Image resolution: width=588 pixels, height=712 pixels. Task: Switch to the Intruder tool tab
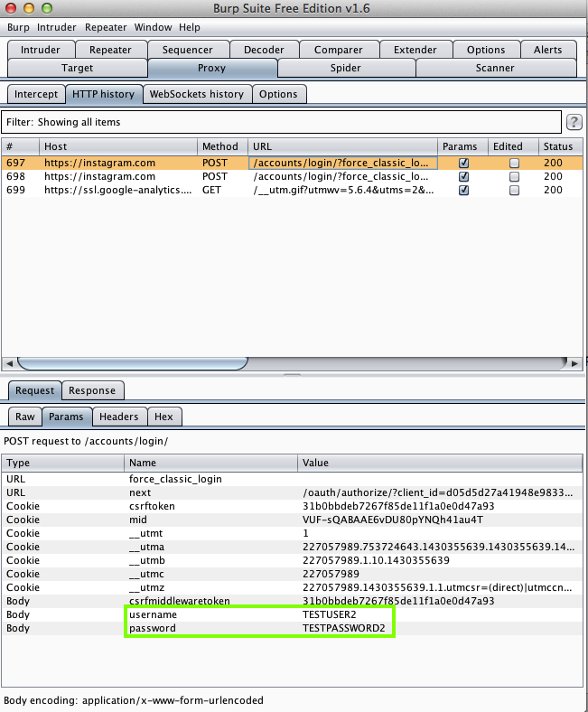point(41,50)
